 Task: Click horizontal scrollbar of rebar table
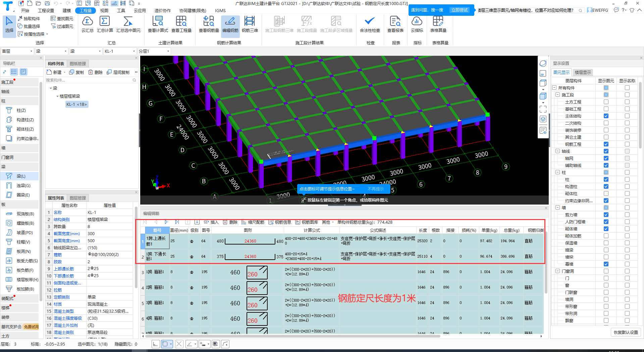coord(292,336)
